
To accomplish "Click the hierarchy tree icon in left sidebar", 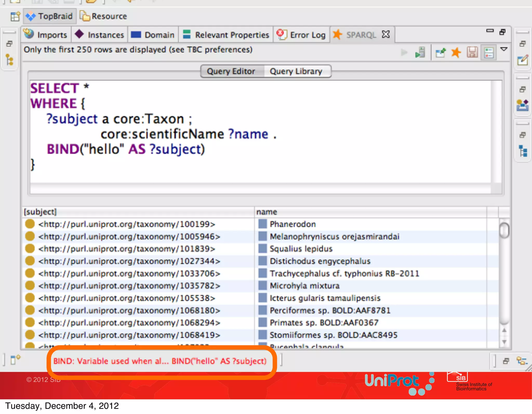I will [x=10, y=60].
